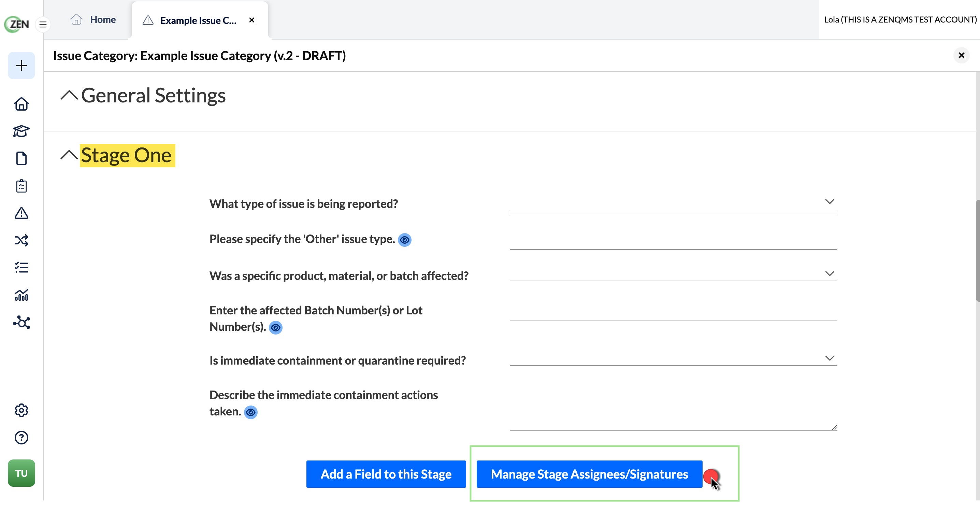The width and height of the screenshot is (980, 525).
Task: Toggle eye icon beside containment actions taken
Action: [x=251, y=412]
